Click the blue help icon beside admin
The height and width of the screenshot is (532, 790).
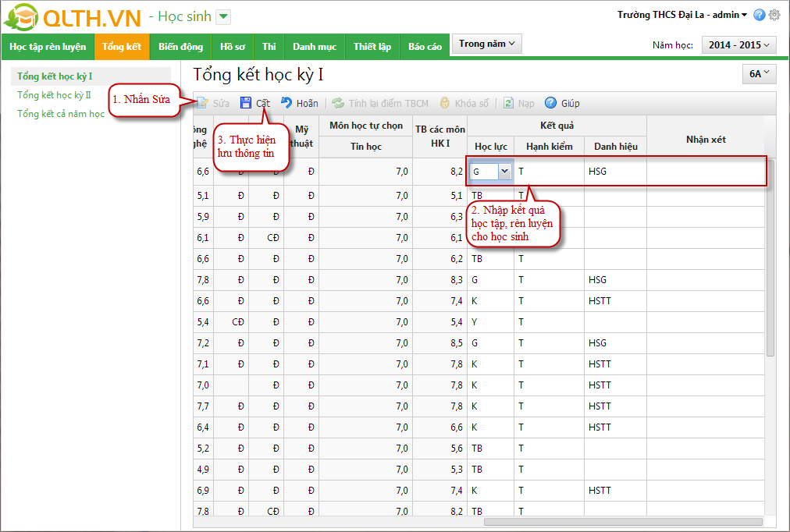[x=760, y=15]
